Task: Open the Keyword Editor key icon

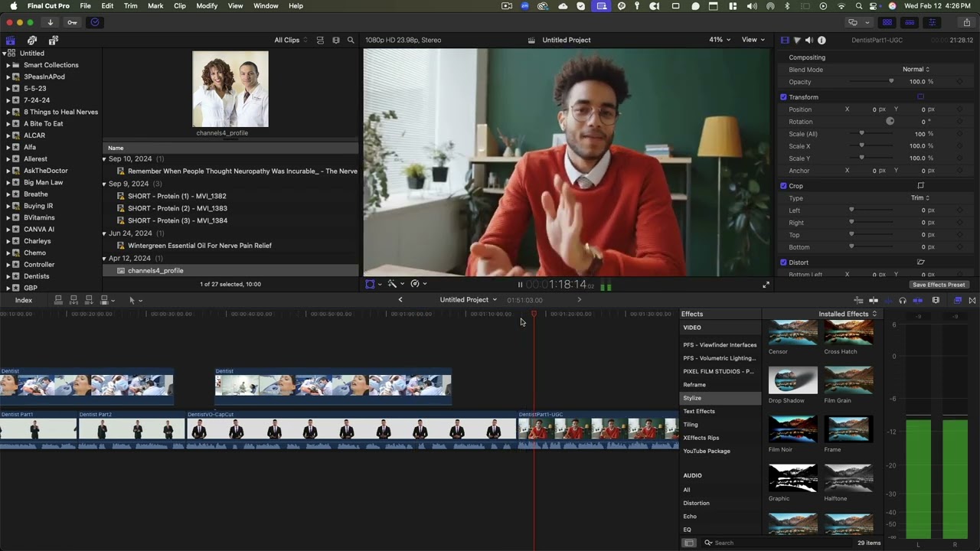Action: pos(72,22)
